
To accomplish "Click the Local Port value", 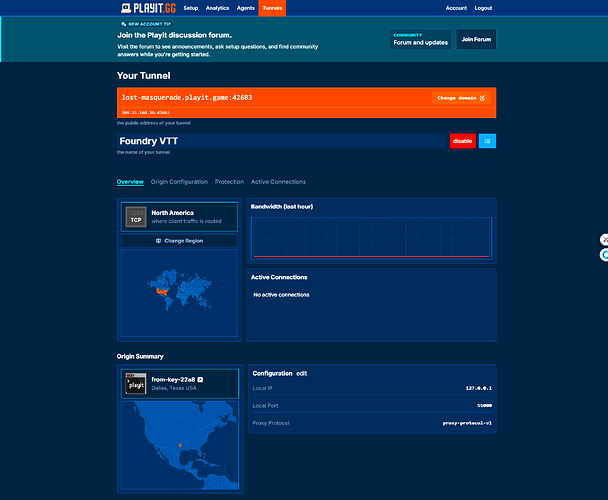I will coord(484,406).
